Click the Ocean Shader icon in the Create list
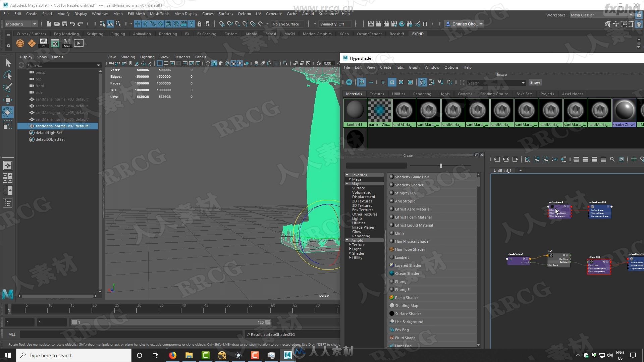Screen dimensions: 644x362 click(391, 274)
